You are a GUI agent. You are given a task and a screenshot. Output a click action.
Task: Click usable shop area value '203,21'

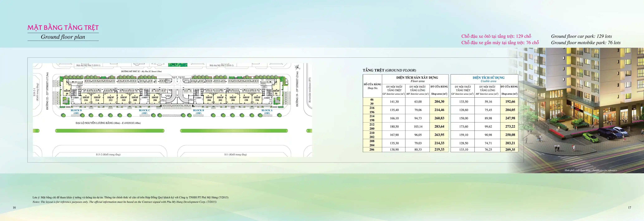(x=510, y=143)
